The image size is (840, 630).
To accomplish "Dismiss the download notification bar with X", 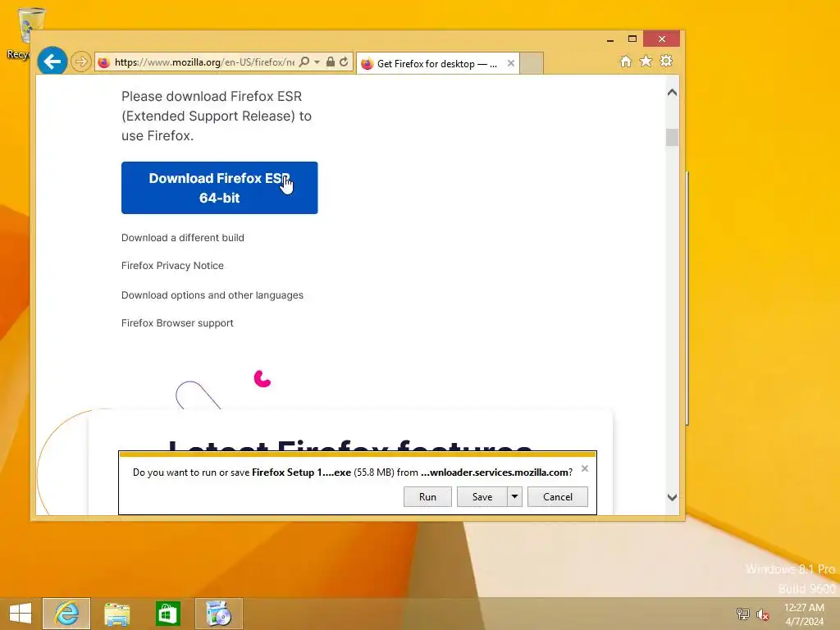I will (x=585, y=468).
